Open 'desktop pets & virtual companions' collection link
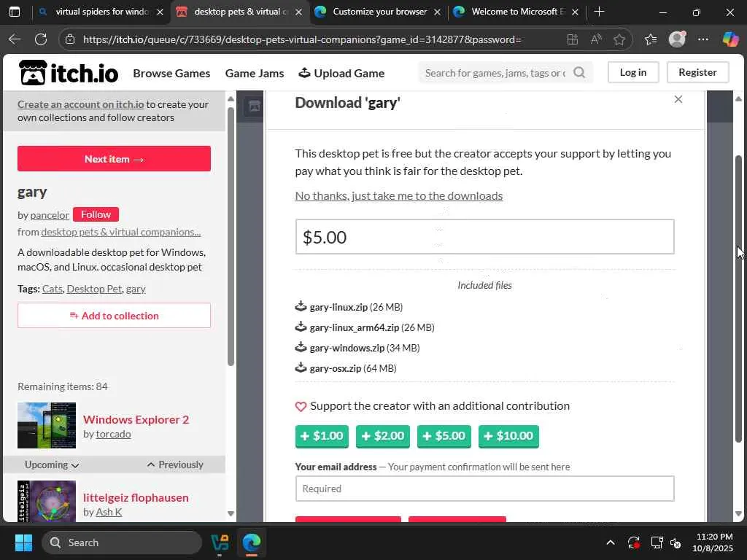 pos(120,232)
